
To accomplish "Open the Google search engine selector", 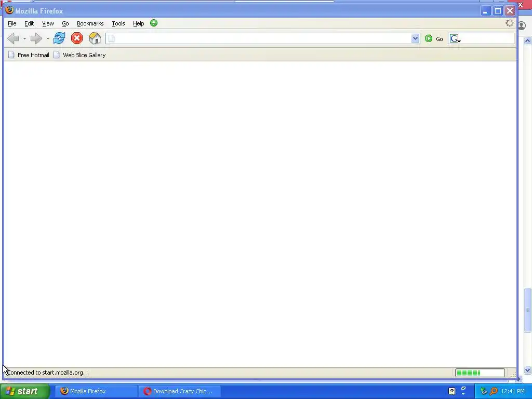I will pos(455,38).
